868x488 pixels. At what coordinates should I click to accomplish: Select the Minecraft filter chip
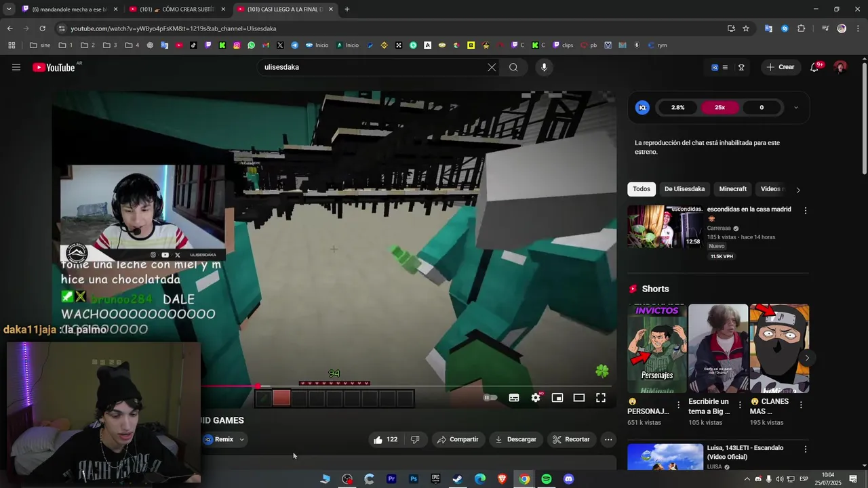coord(732,189)
